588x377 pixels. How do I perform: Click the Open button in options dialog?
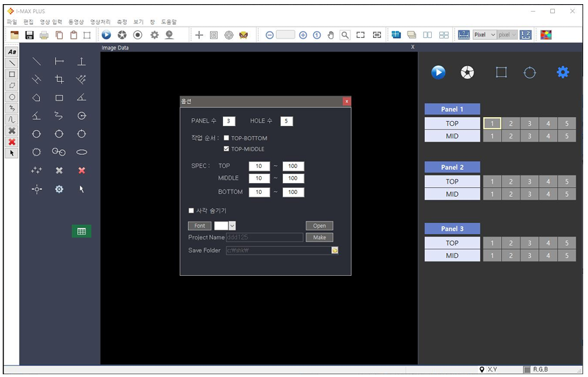[319, 226]
